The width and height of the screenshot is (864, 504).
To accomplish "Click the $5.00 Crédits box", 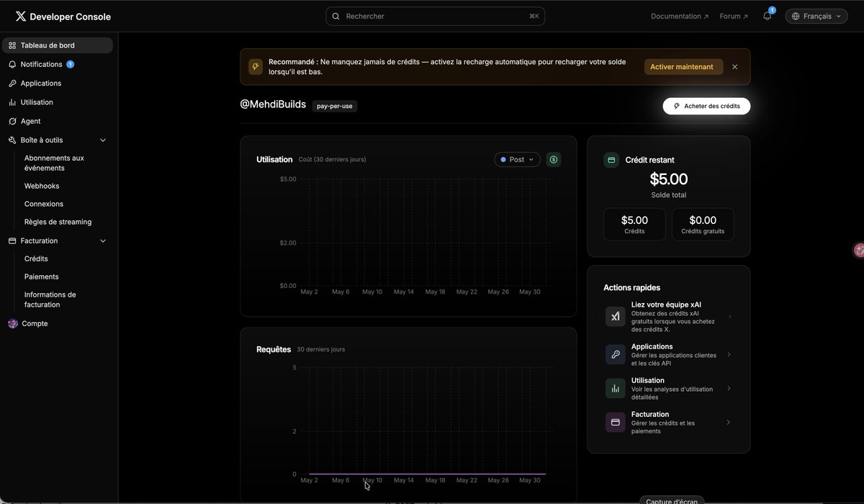I will click(634, 225).
